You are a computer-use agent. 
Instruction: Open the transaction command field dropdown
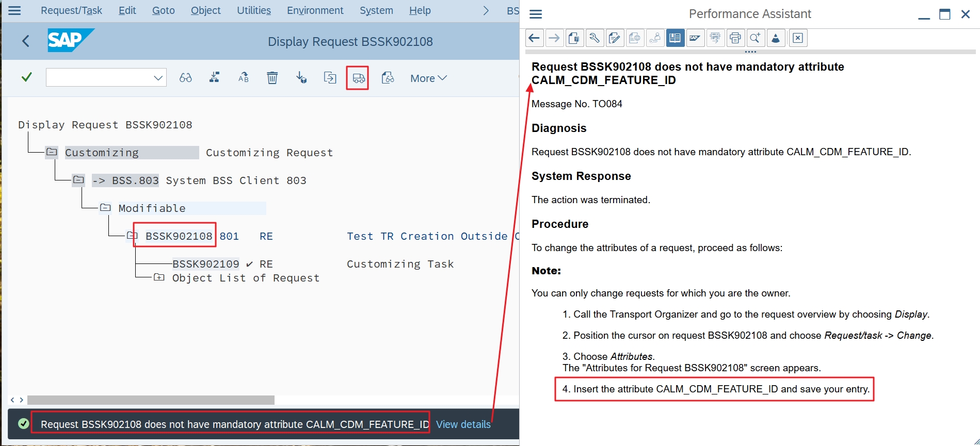tap(158, 78)
